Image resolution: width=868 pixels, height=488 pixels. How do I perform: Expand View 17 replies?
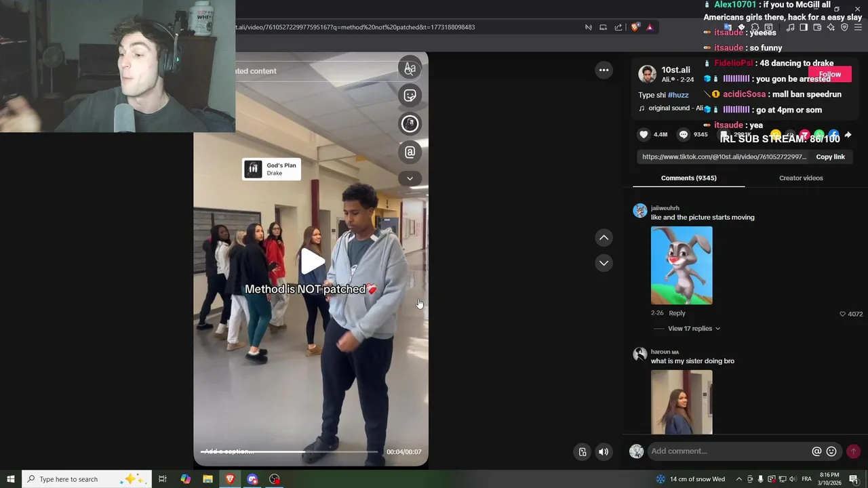click(694, 329)
